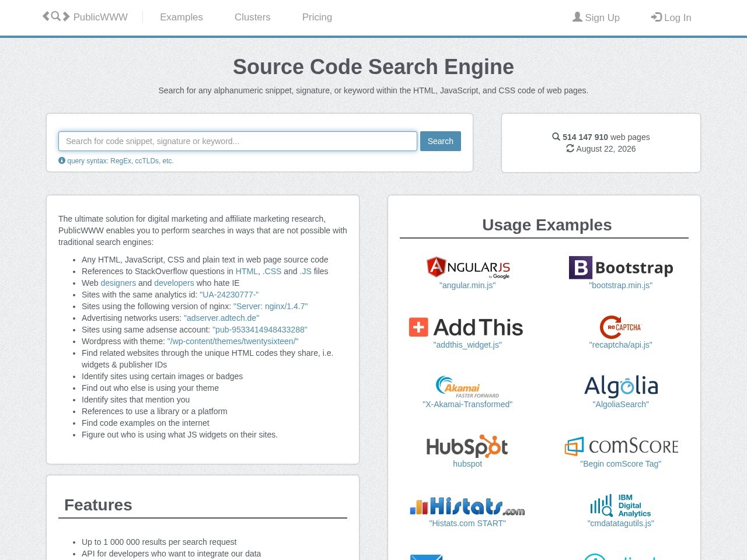
Task: Click the Source Code Search Engine heading
Action: click(373, 67)
